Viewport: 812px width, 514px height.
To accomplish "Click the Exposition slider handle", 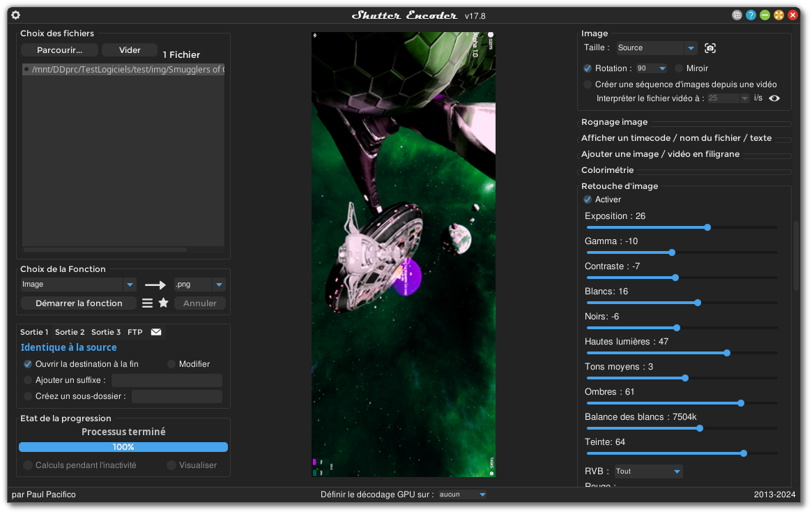I will tap(707, 227).
